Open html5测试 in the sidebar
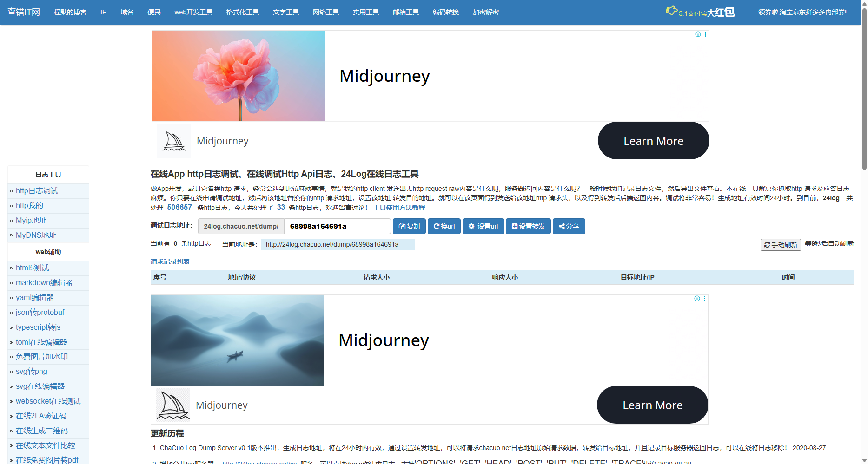The width and height of the screenshot is (868, 464). pos(33,268)
